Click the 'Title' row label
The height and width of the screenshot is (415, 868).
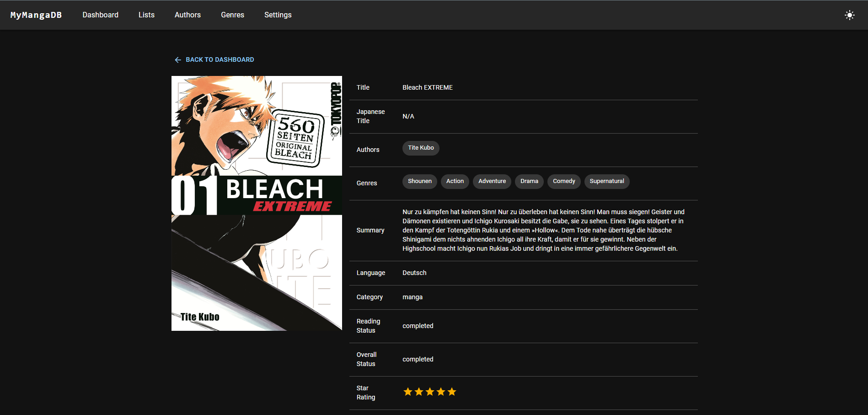pos(363,87)
